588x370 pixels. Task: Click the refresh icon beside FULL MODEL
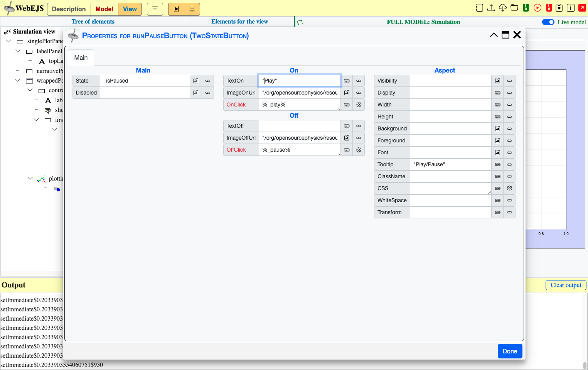pyautogui.click(x=300, y=22)
